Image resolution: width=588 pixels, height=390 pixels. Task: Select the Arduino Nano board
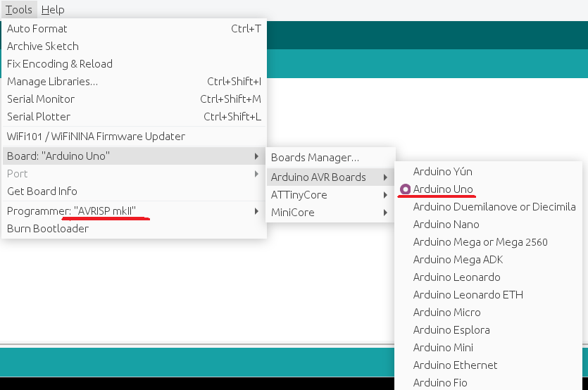click(x=488, y=225)
